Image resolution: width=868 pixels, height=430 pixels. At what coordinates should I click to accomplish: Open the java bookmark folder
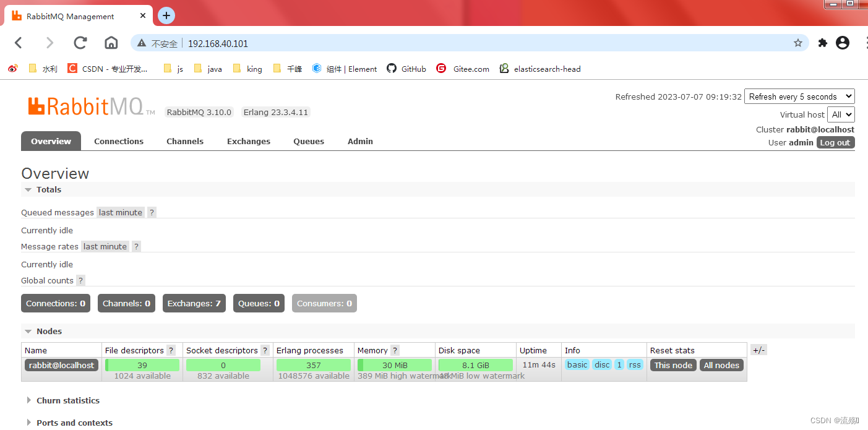(208, 69)
